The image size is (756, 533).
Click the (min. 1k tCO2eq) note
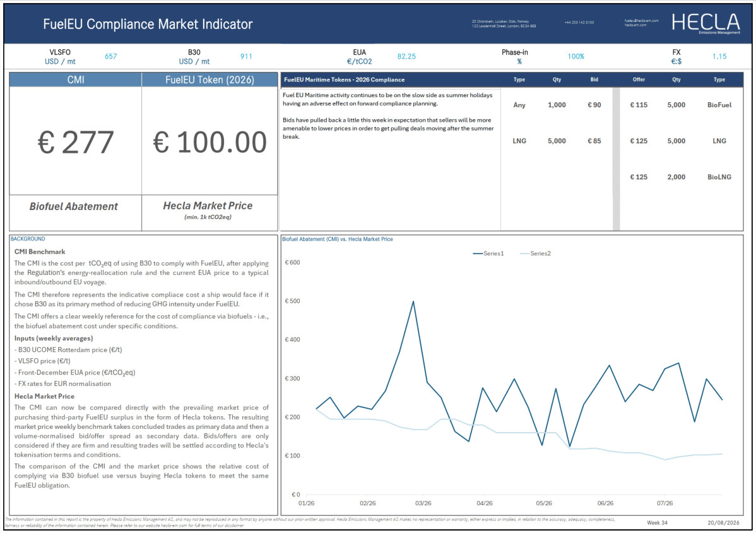click(208, 218)
